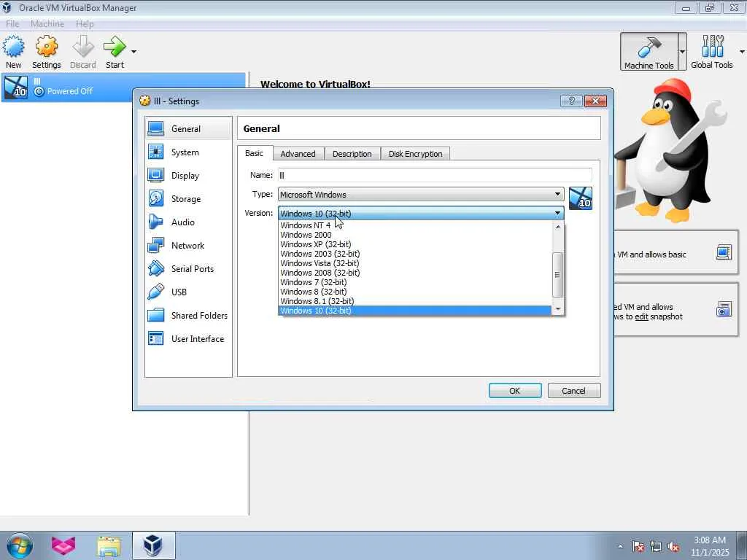The height and width of the screenshot is (560, 747).
Task: Click the network tray icon
Action: pyautogui.click(x=656, y=547)
